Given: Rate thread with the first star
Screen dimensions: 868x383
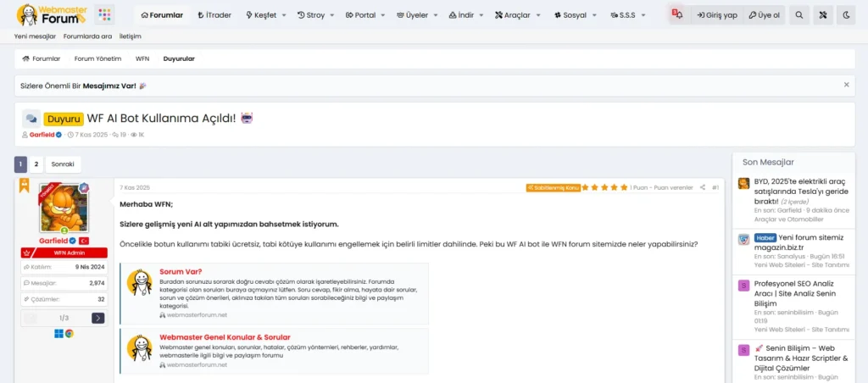Looking at the screenshot, I should click(x=587, y=187).
